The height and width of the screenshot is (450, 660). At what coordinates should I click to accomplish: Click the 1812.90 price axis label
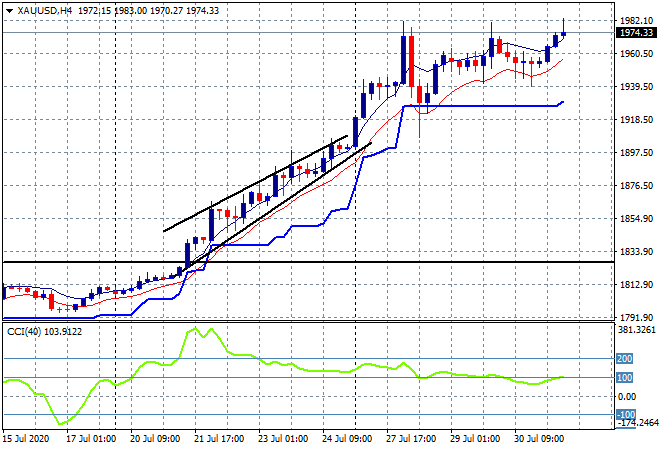coord(636,285)
